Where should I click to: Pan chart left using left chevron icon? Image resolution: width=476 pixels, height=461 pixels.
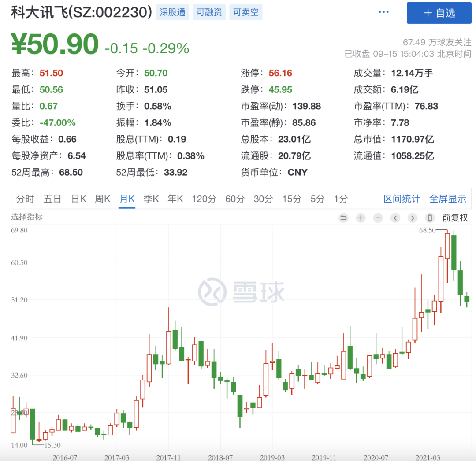[395, 218]
